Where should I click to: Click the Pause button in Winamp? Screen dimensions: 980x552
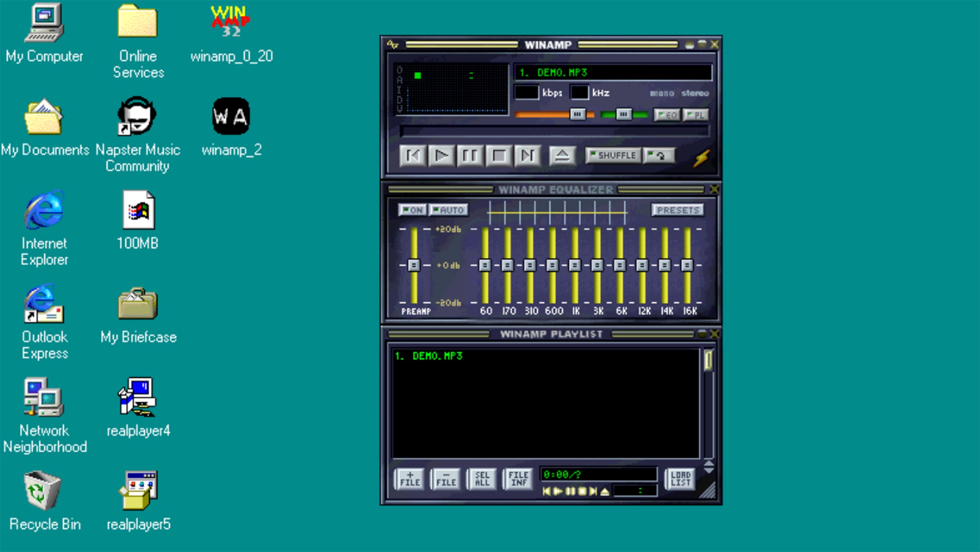pyautogui.click(x=470, y=156)
